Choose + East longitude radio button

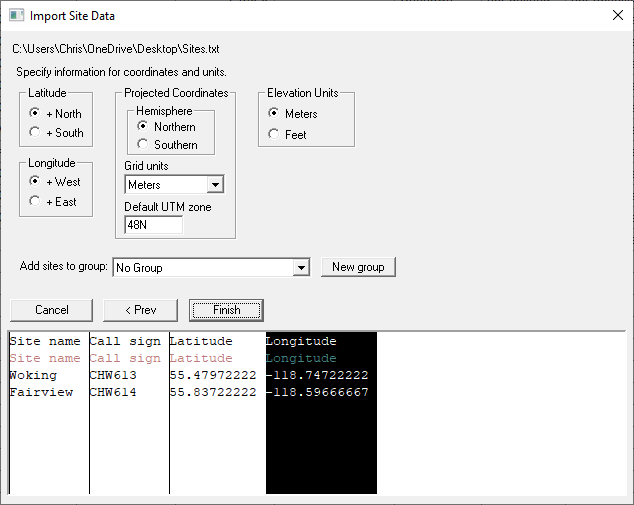pyautogui.click(x=35, y=201)
